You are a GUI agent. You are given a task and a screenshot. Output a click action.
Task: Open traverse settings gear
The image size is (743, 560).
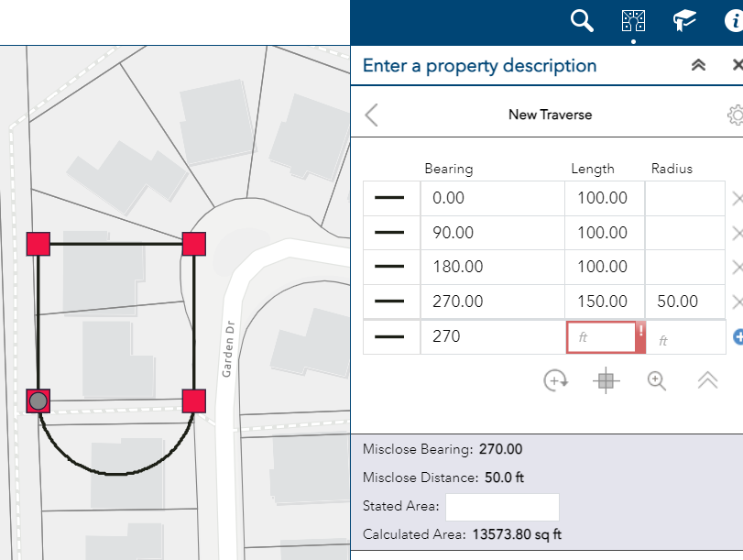tap(736, 115)
